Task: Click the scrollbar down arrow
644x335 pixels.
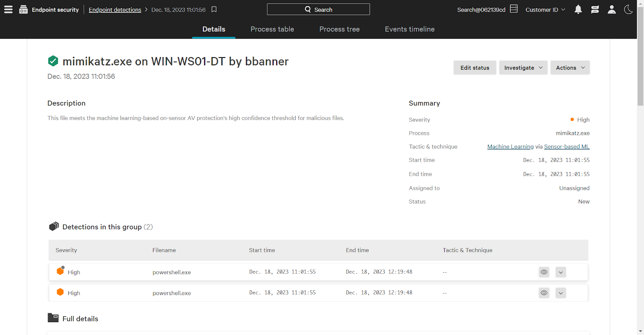Action: click(x=640, y=331)
